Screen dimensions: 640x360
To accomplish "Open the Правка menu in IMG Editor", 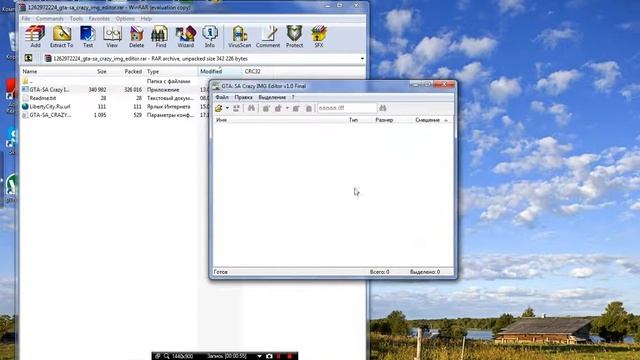I will (243, 97).
